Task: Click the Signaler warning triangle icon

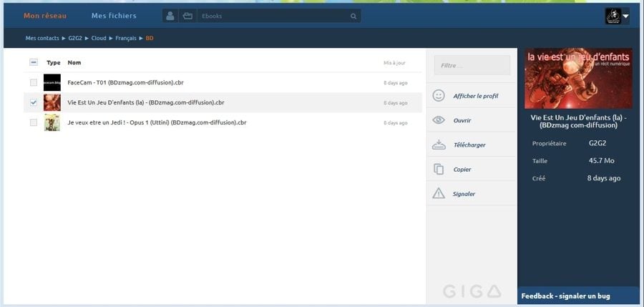Action: [439, 193]
